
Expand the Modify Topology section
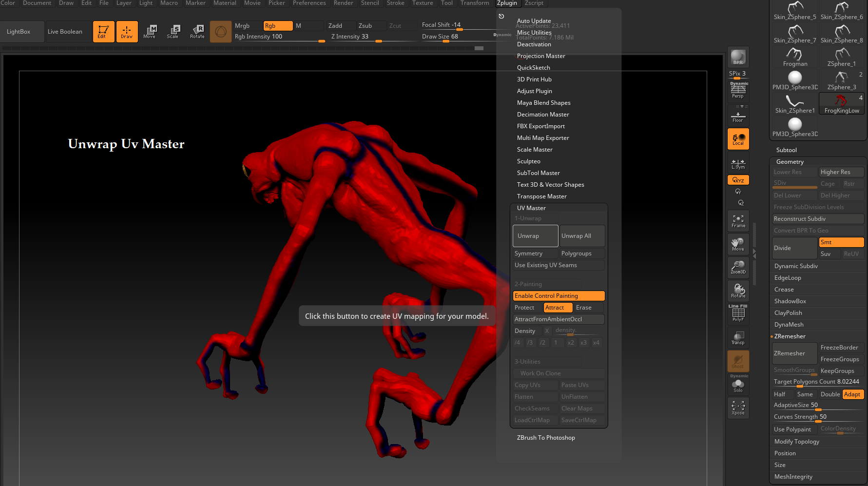[796, 442]
